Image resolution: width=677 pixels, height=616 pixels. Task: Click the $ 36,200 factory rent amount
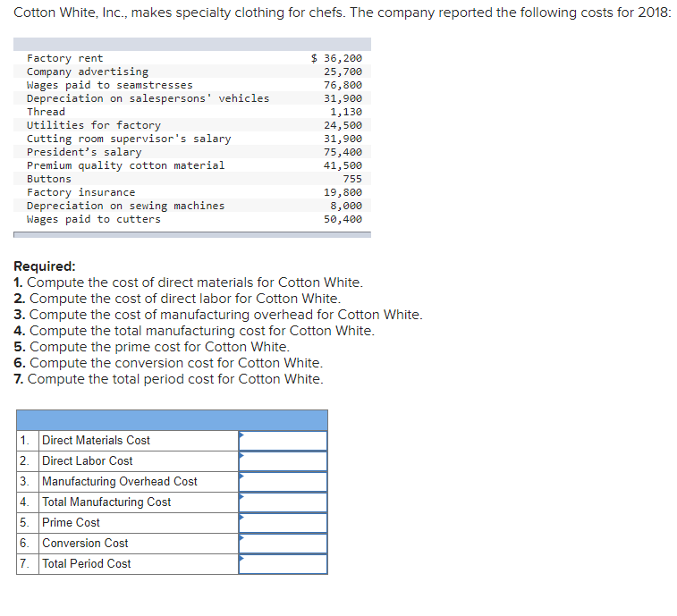pyautogui.click(x=336, y=58)
